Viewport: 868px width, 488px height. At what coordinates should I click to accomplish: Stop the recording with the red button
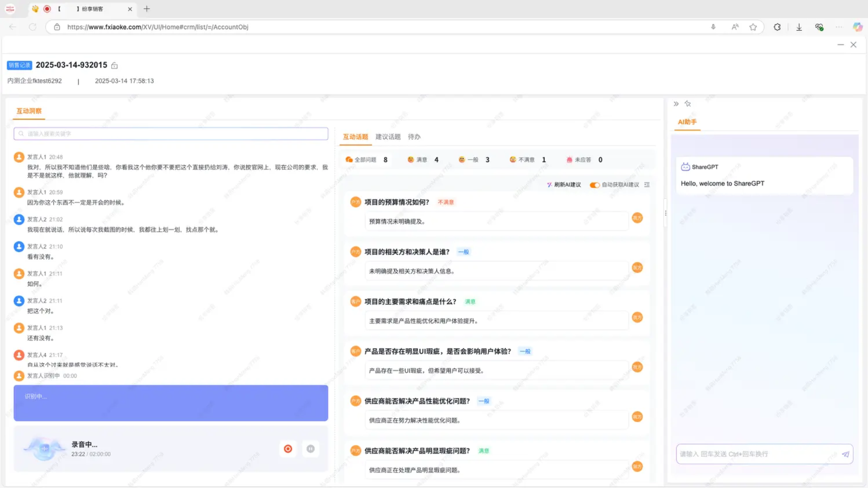(288, 449)
